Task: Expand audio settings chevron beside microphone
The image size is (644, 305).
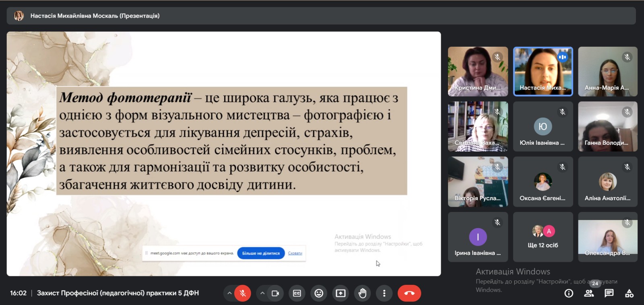Action: [229, 293]
